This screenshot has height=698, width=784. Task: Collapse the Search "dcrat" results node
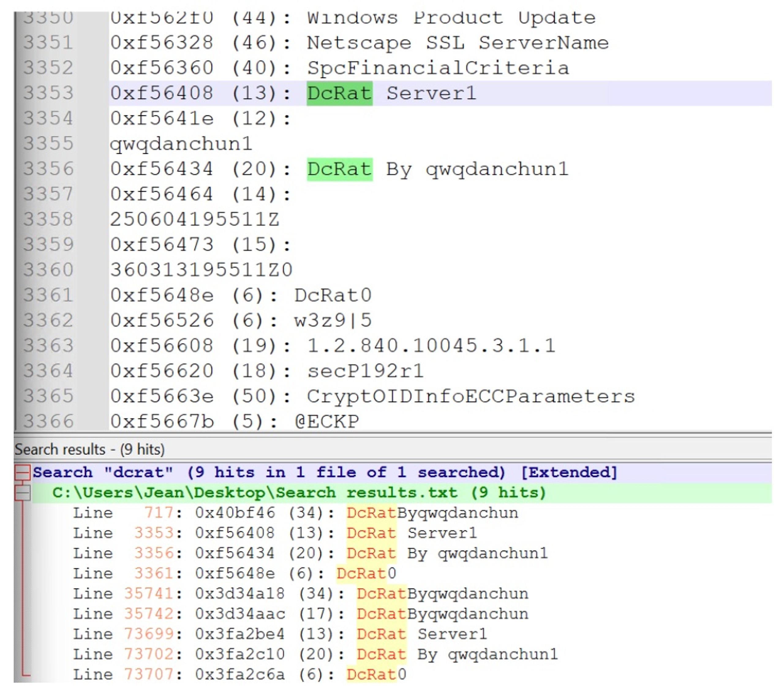(22, 472)
